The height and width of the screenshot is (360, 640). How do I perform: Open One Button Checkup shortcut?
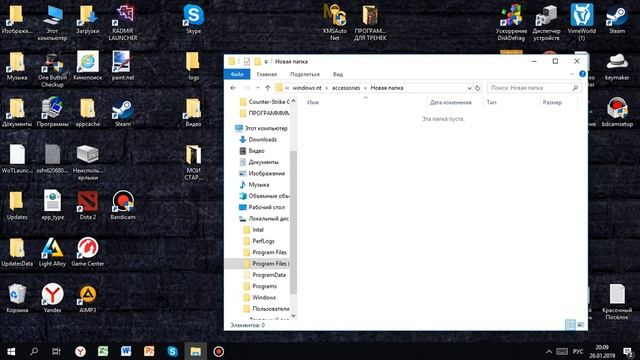coord(52,69)
